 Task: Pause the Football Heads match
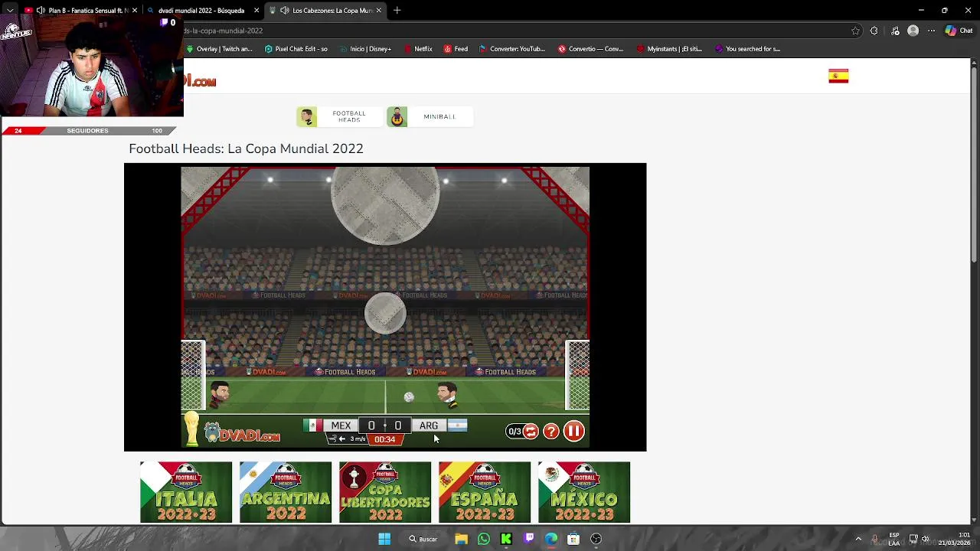(573, 432)
